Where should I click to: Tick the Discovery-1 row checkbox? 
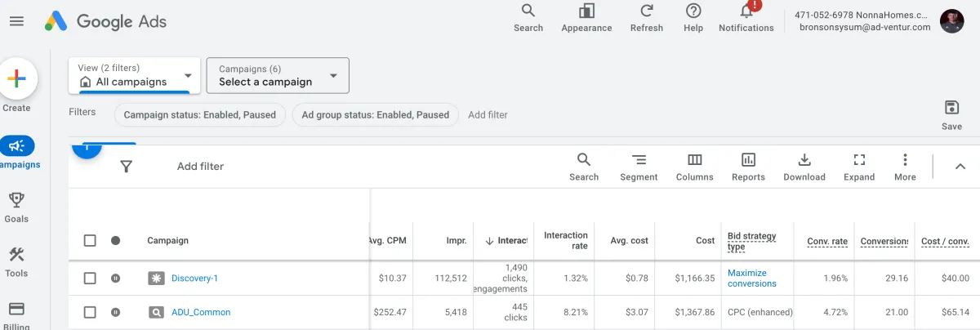coord(90,279)
